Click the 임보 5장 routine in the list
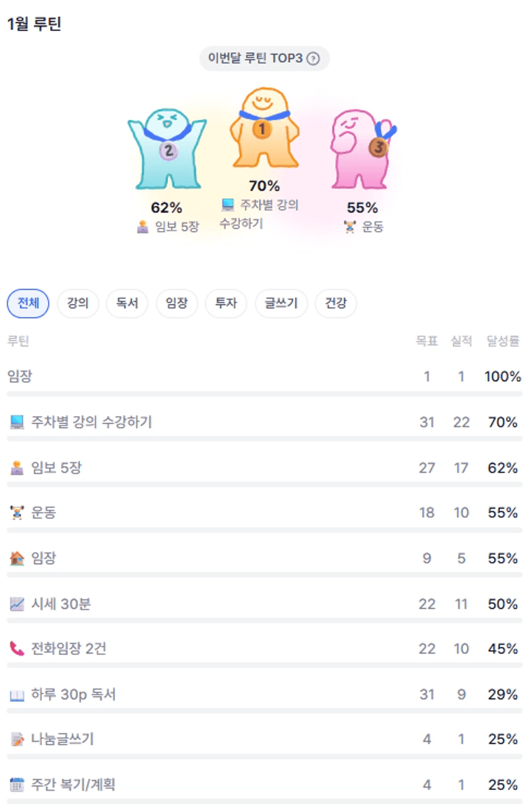 [x=56, y=468]
